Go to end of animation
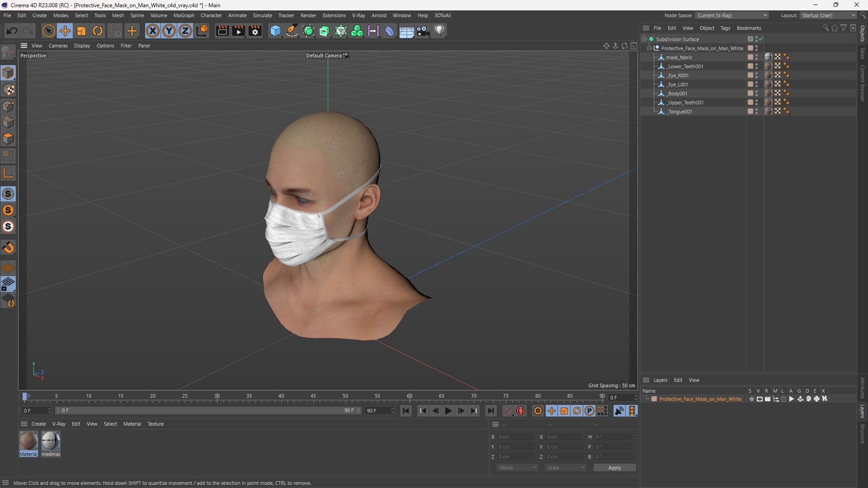Image resolution: width=868 pixels, height=488 pixels. tap(491, 411)
